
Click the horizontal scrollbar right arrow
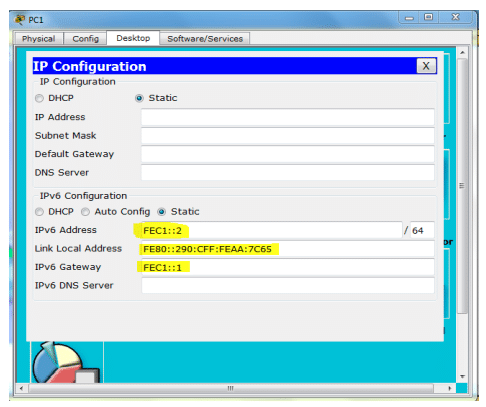pyautogui.click(x=450, y=388)
